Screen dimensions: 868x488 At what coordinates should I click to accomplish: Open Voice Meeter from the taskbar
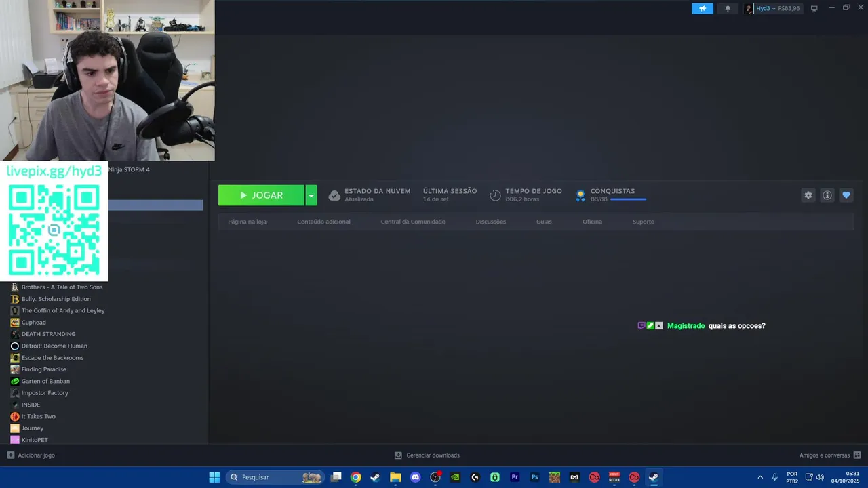tap(614, 477)
